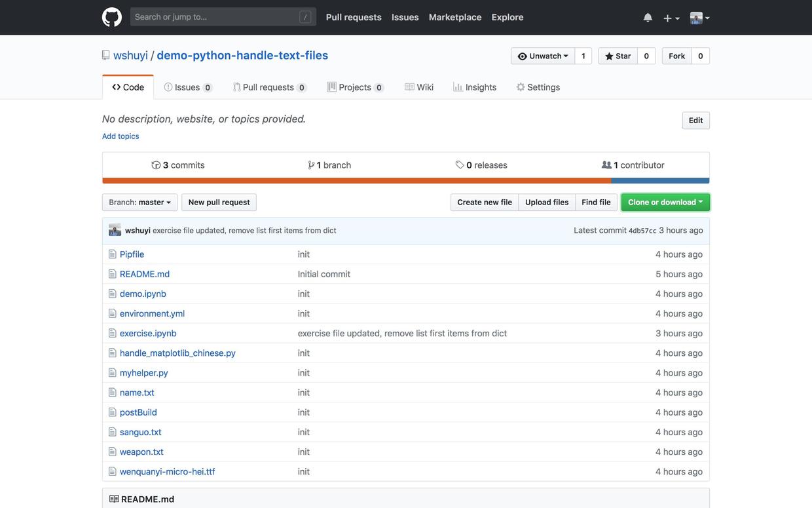Toggle Unwatch for this repository
This screenshot has width=812, height=508.
pyautogui.click(x=543, y=56)
